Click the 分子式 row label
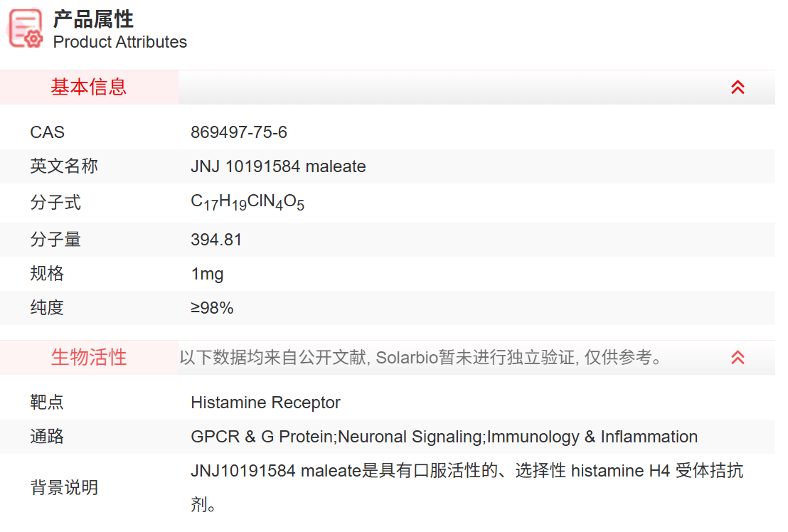The height and width of the screenshot is (532, 788). coord(55,203)
